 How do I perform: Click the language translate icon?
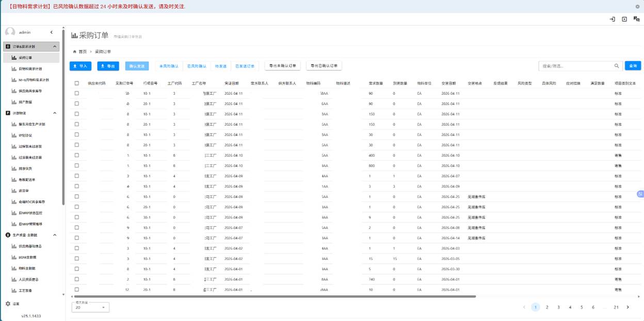636,19
